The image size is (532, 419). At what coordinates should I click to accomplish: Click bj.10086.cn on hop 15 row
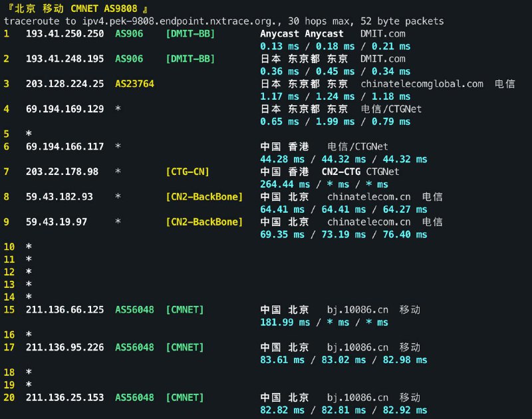pyautogui.click(x=358, y=310)
